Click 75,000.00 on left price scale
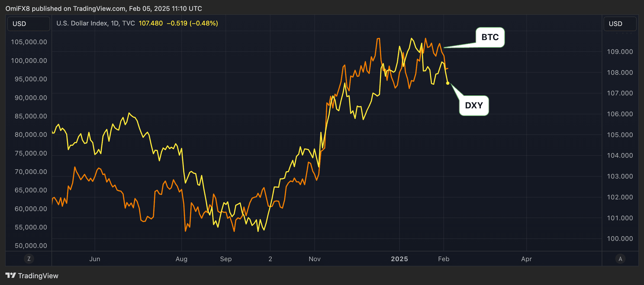Image resolution: width=644 pixels, height=285 pixels. coord(31,153)
